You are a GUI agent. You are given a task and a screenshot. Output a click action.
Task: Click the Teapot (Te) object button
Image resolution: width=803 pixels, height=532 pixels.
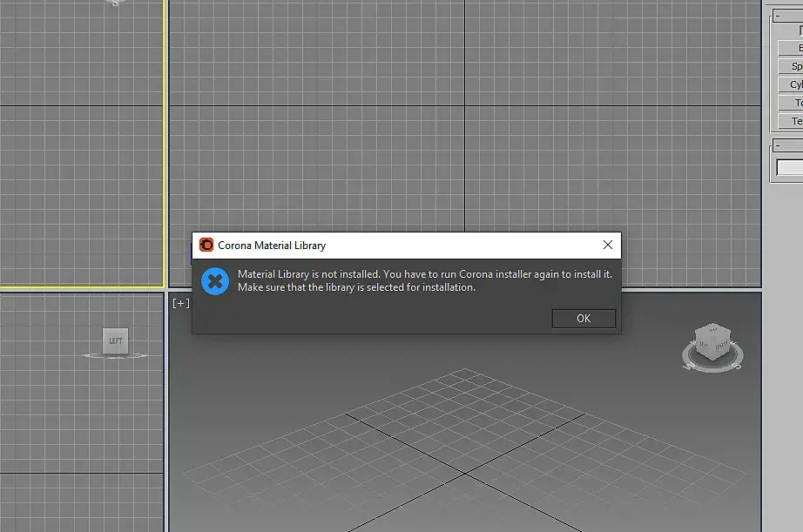[791, 121]
